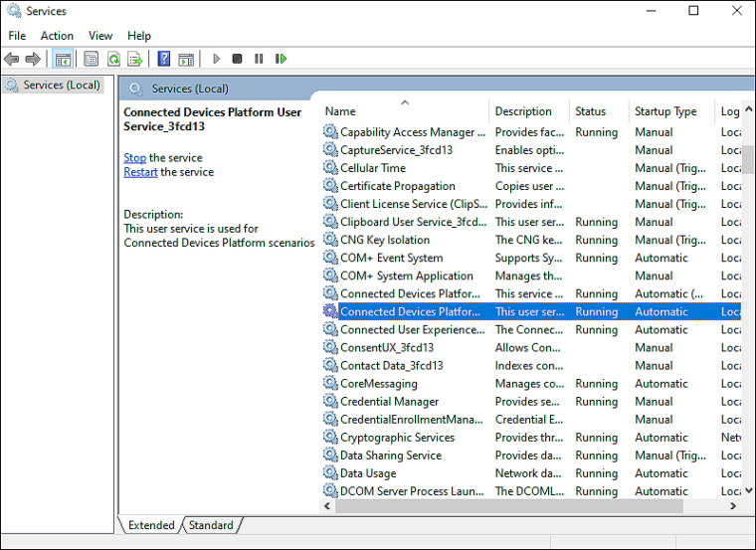Click gear icon of ConsentUX_3fcd13
This screenshot has width=756, height=550.
point(330,347)
